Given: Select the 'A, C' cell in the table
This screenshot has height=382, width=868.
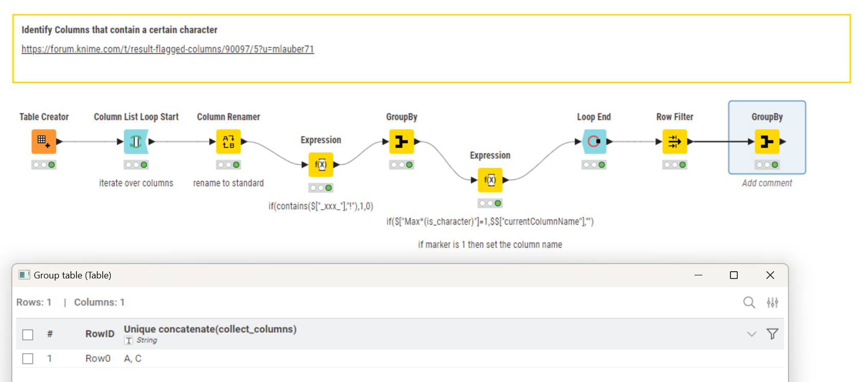Looking at the screenshot, I should tap(133, 358).
